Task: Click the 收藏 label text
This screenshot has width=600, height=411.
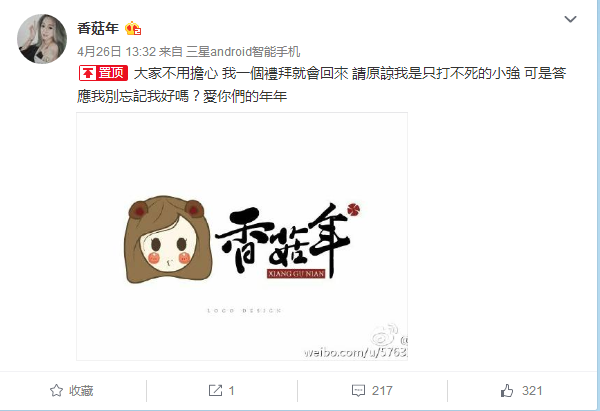Action: tap(81, 391)
